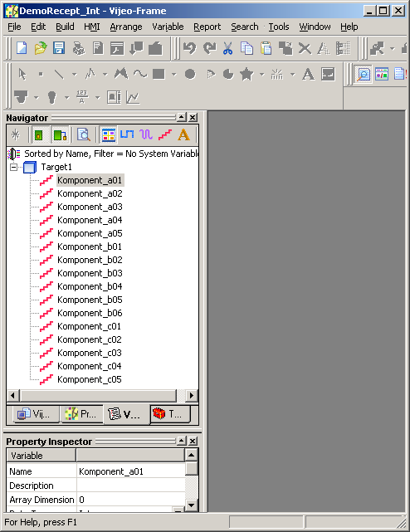Image resolution: width=410 pixels, height=532 pixels.
Task: Toggle the blue discrete variable filter
Action: (x=127, y=134)
